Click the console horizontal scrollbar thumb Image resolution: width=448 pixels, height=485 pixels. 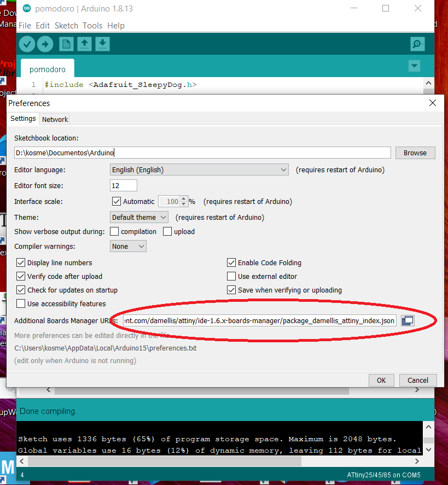[165, 461]
